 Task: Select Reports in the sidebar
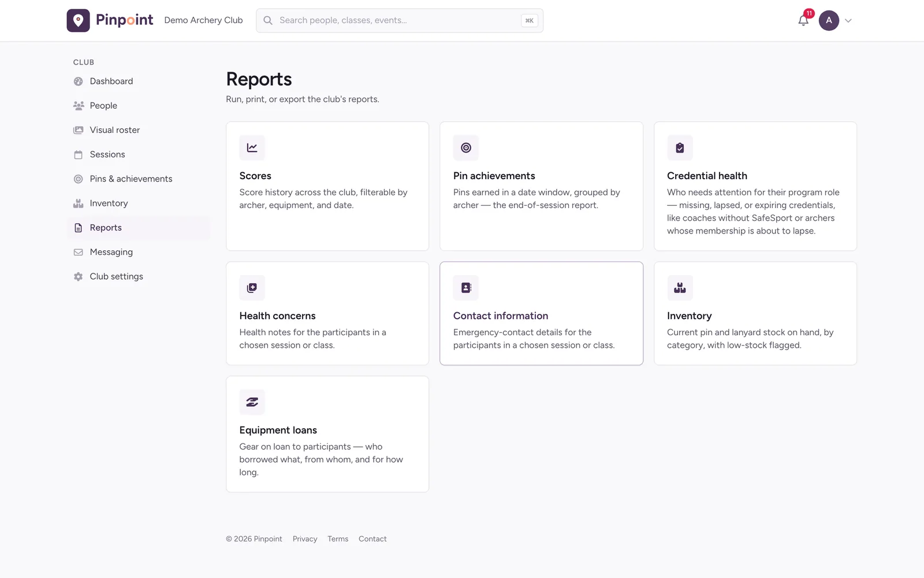[x=139, y=228]
